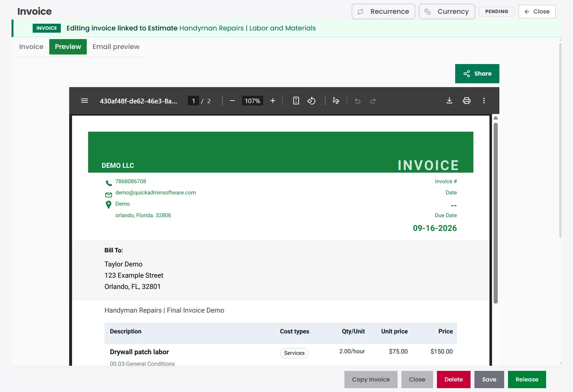Screen dimensions: 573x392
Task: Click the Handyman Repairs | Final Invoice Demo title
Action: (164, 310)
